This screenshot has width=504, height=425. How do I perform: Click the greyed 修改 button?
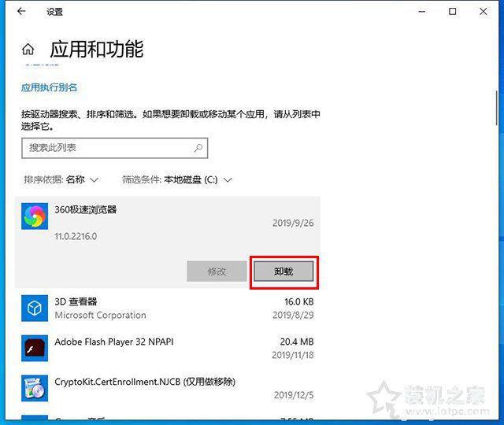pos(217,272)
